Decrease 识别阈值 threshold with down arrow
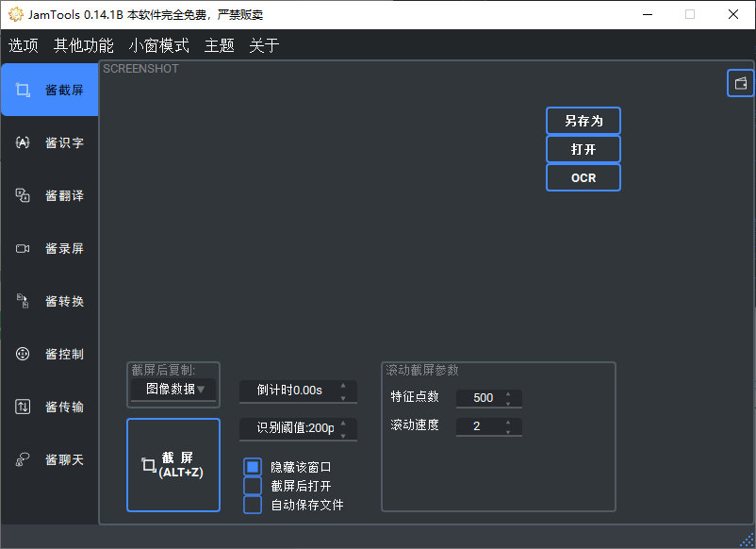 pyautogui.click(x=343, y=436)
